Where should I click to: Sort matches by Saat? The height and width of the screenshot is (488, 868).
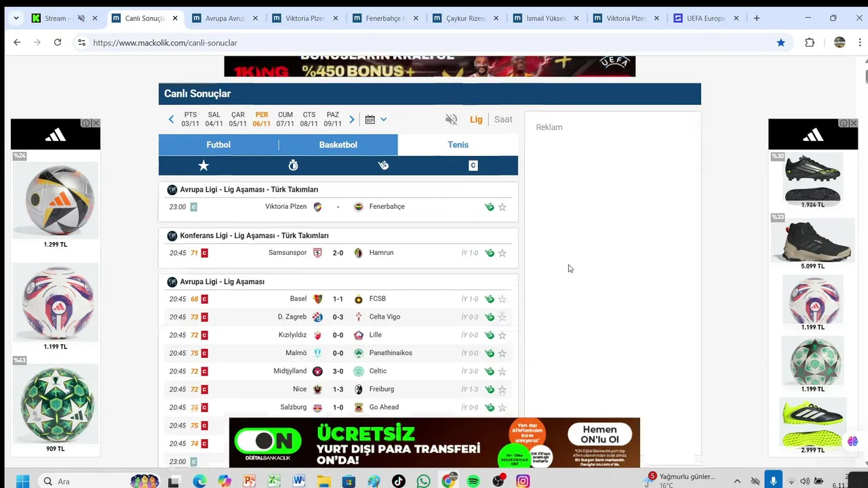click(x=503, y=119)
